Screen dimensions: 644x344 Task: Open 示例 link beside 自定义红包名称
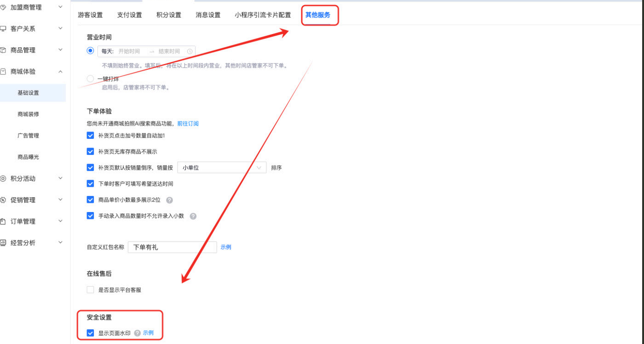[226, 247]
